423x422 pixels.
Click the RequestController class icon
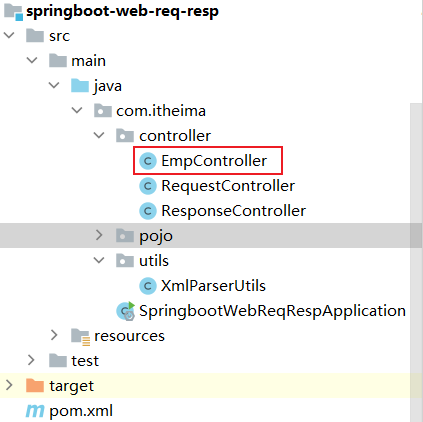tap(148, 186)
